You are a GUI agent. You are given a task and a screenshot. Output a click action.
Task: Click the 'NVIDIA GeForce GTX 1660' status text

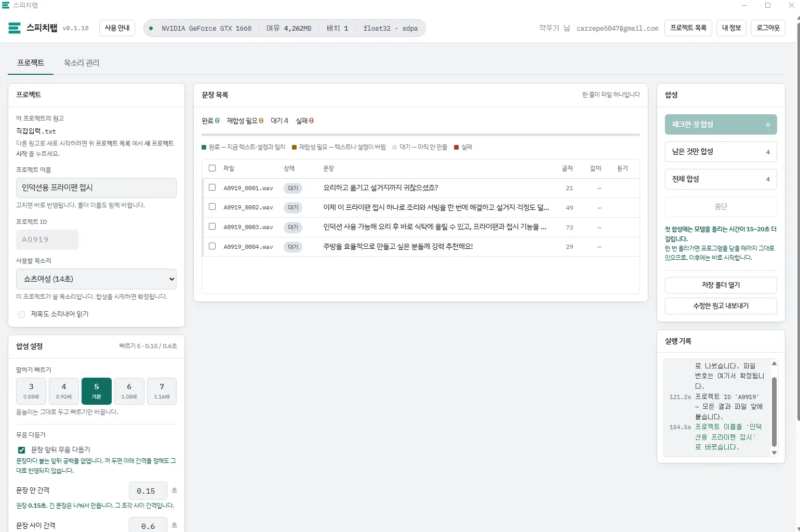(206, 29)
